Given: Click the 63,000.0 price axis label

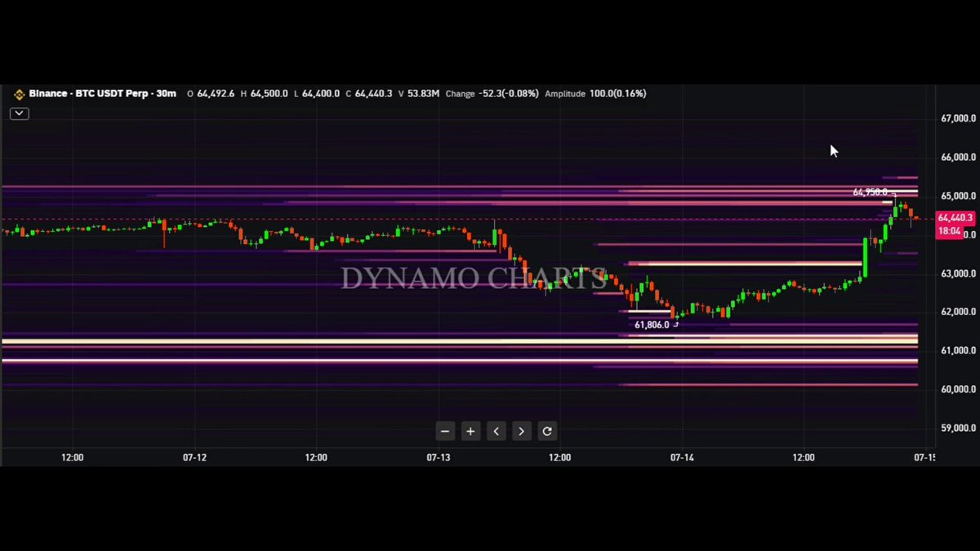Looking at the screenshot, I should [958, 273].
